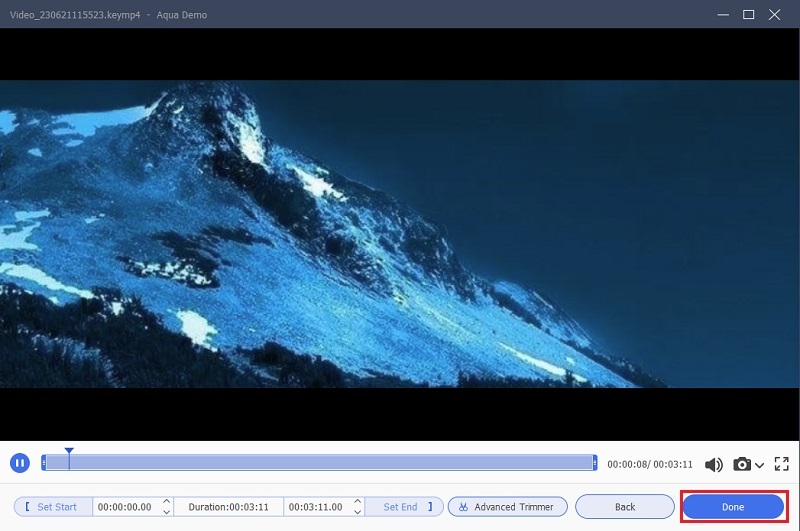Grab the left trim handle of the timeline
The width and height of the screenshot is (800, 531).
click(x=44, y=463)
